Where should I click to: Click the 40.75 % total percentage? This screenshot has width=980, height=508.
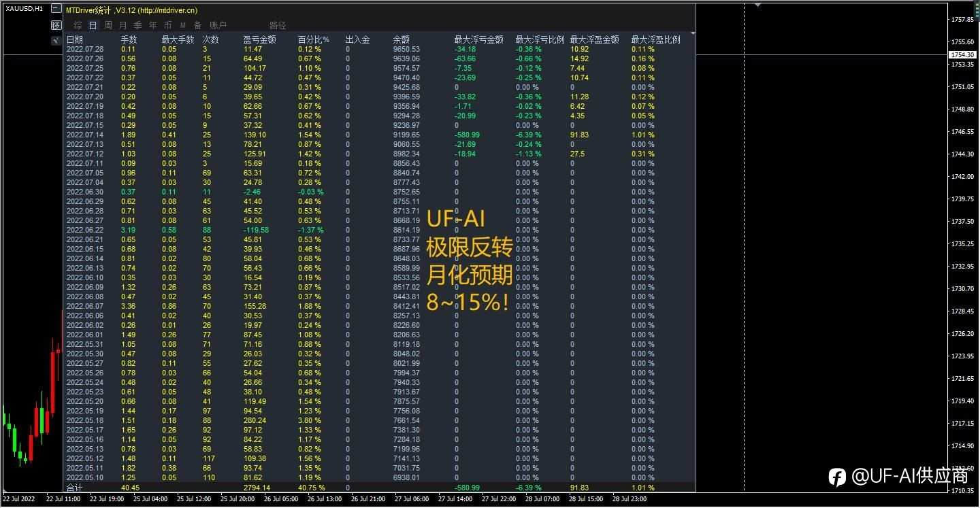[x=312, y=488]
